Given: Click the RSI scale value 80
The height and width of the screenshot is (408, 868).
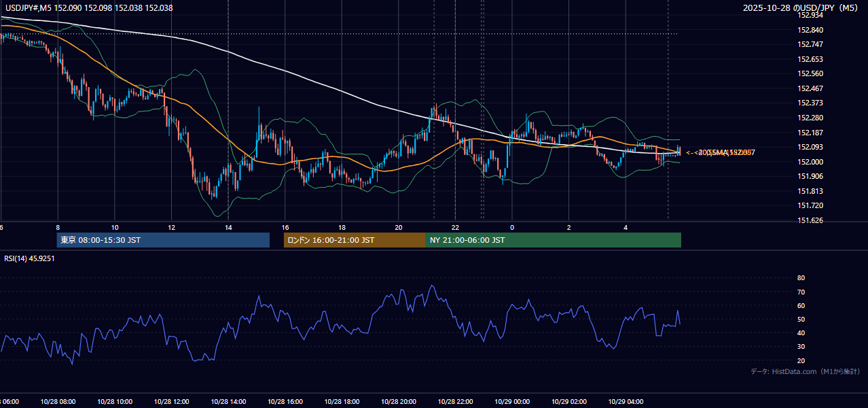Looking at the screenshot, I should (x=801, y=278).
